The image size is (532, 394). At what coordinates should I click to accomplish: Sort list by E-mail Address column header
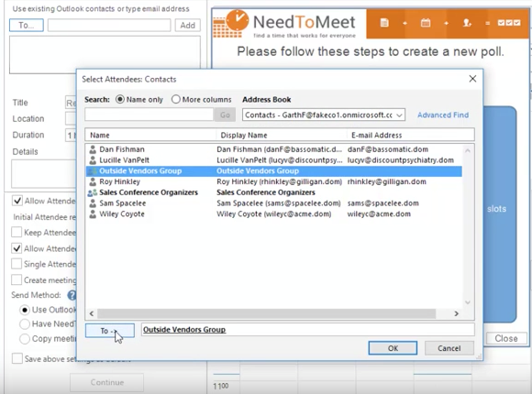pos(377,136)
